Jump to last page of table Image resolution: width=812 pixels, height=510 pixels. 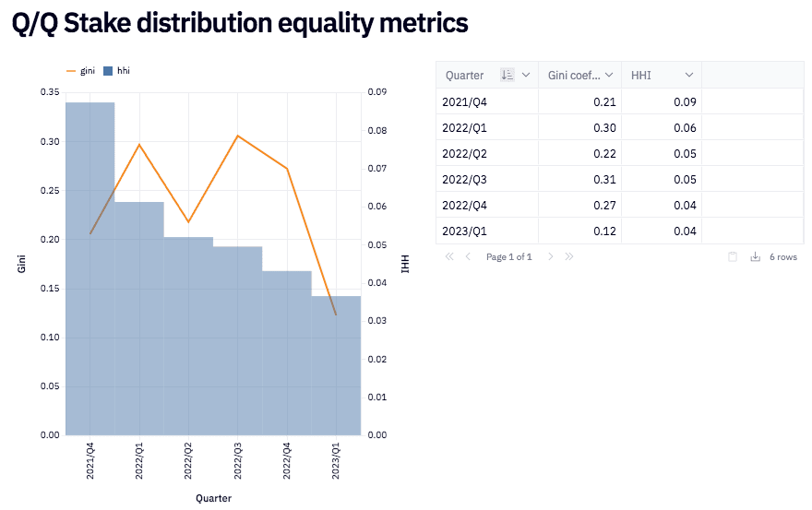coord(568,256)
